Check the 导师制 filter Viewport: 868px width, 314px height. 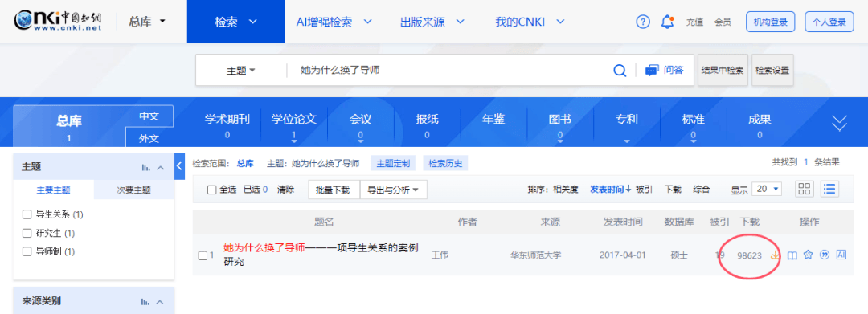(x=27, y=251)
